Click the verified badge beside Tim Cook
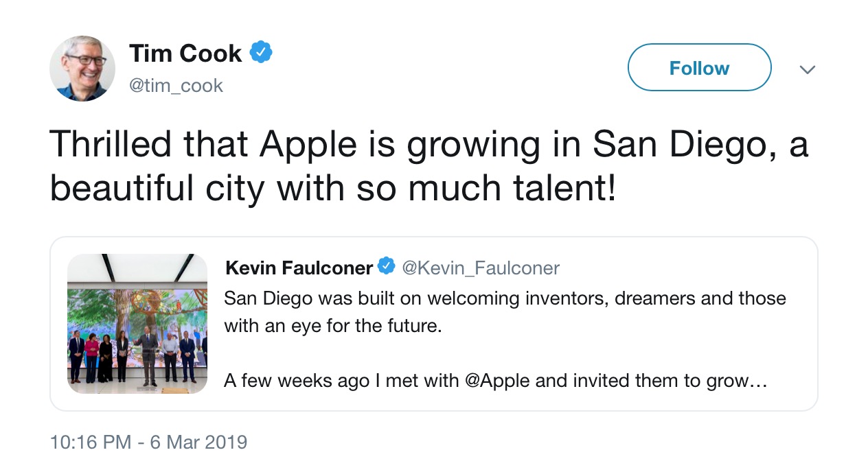 [x=261, y=53]
